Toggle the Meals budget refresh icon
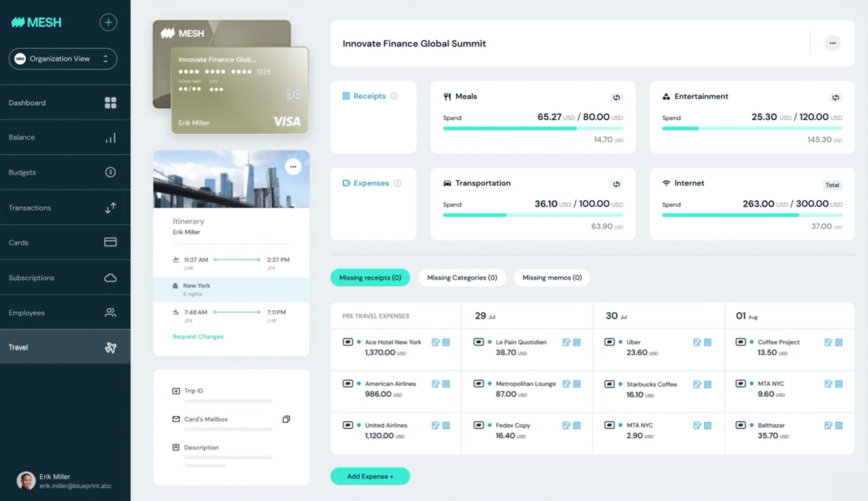Image resolution: width=868 pixels, height=501 pixels. [616, 98]
